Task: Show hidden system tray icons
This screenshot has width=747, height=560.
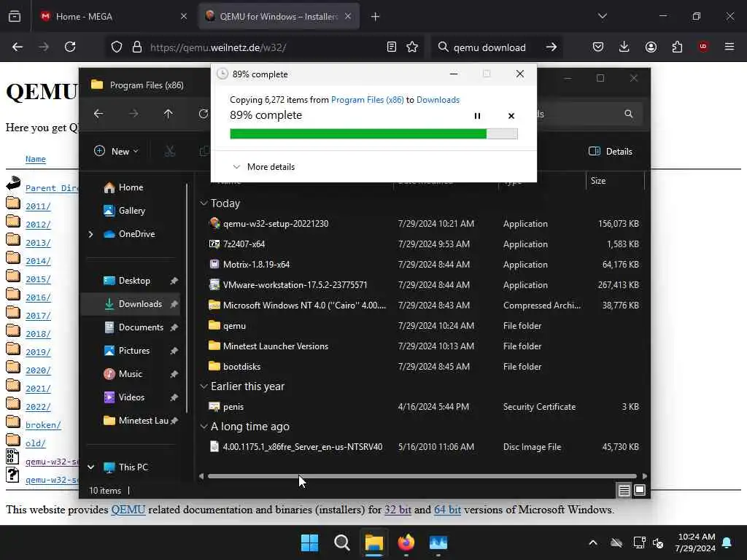Action: 592,542
